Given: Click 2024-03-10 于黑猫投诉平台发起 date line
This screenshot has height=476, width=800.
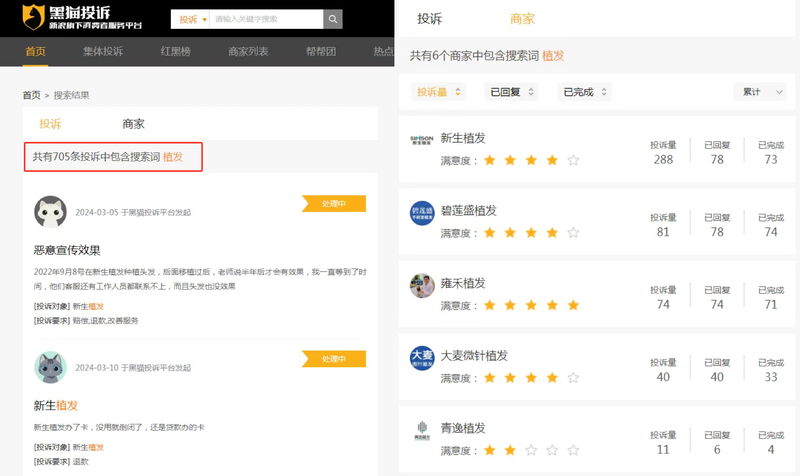Looking at the screenshot, I should pyautogui.click(x=133, y=367).
